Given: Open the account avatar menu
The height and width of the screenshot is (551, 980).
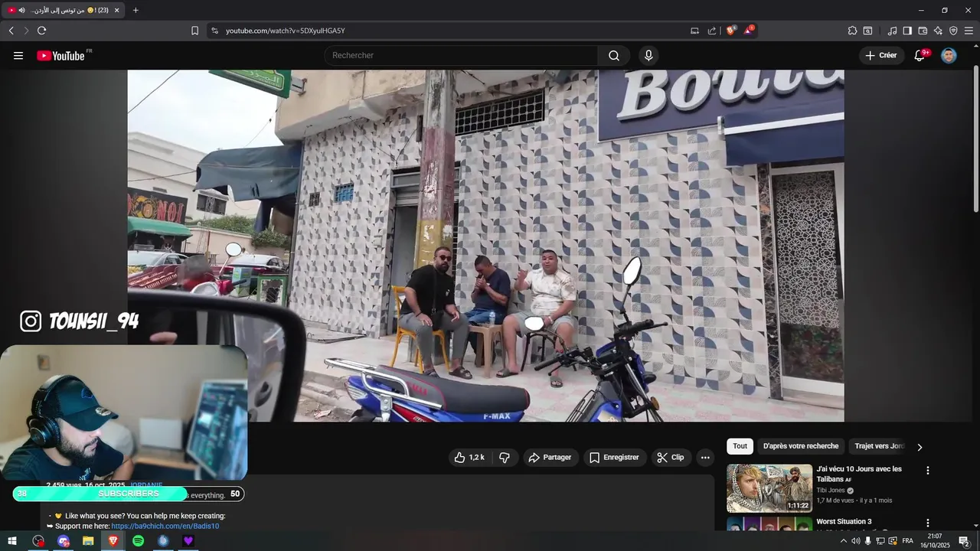Looking at the screenshot, I should tap(949, 56).
